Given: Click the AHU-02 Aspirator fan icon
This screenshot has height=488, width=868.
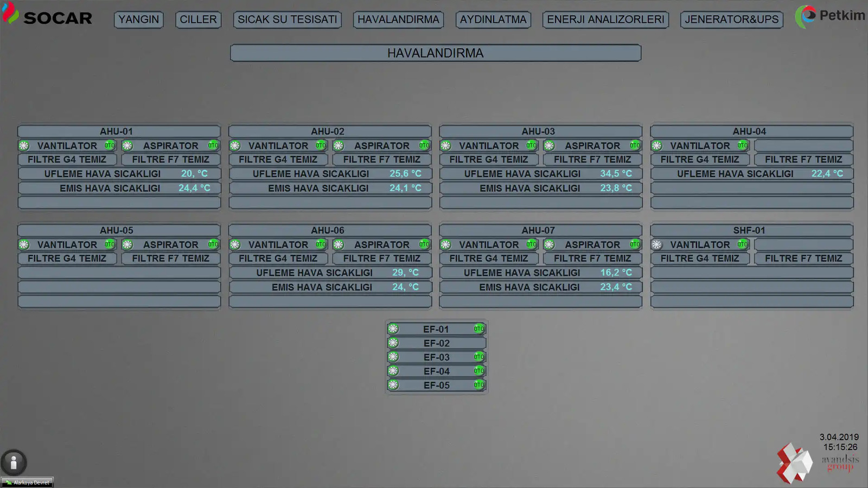Looking at the screenshot, I should 339,146.
